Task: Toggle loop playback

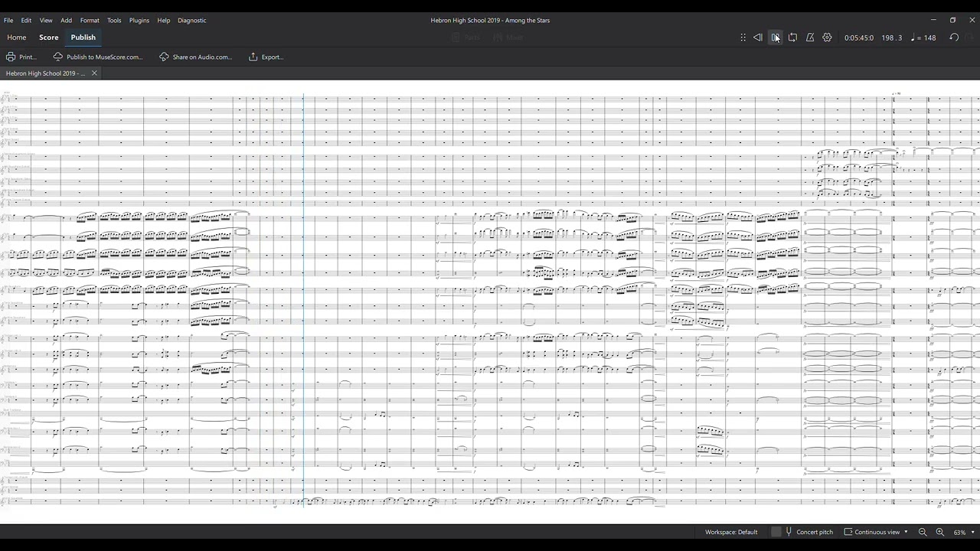Action: click(x=792, y=37)
